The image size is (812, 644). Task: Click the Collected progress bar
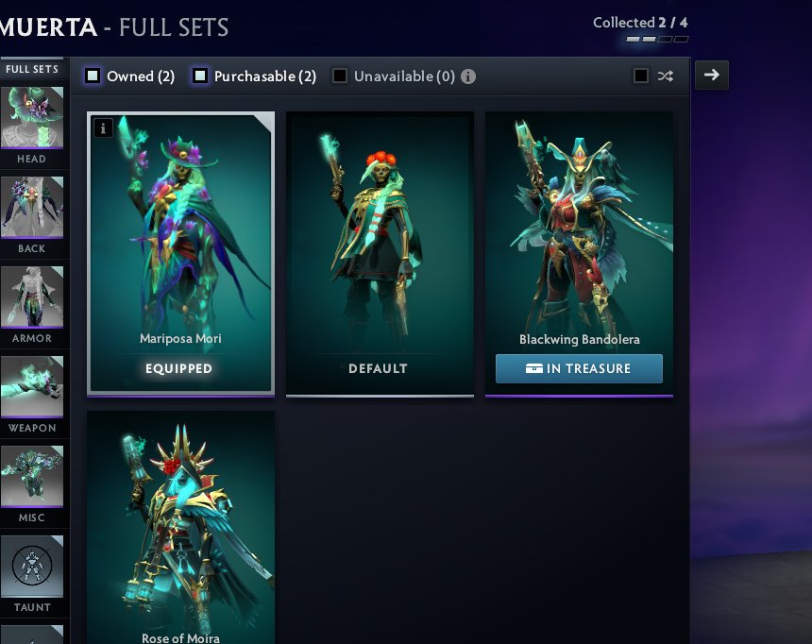(656, 40)
